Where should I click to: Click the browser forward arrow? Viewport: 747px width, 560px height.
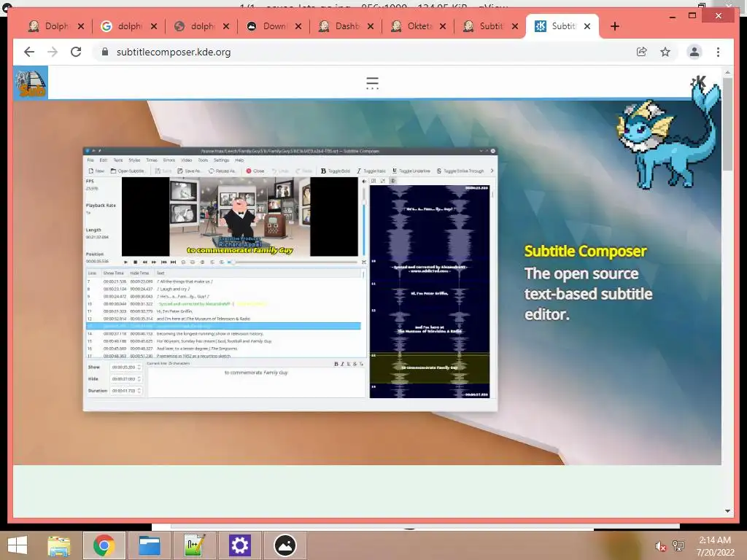tap(53, 52)
